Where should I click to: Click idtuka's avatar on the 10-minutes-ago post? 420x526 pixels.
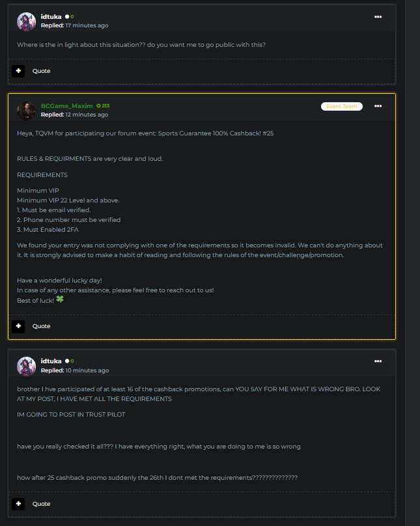pos(27,366)
